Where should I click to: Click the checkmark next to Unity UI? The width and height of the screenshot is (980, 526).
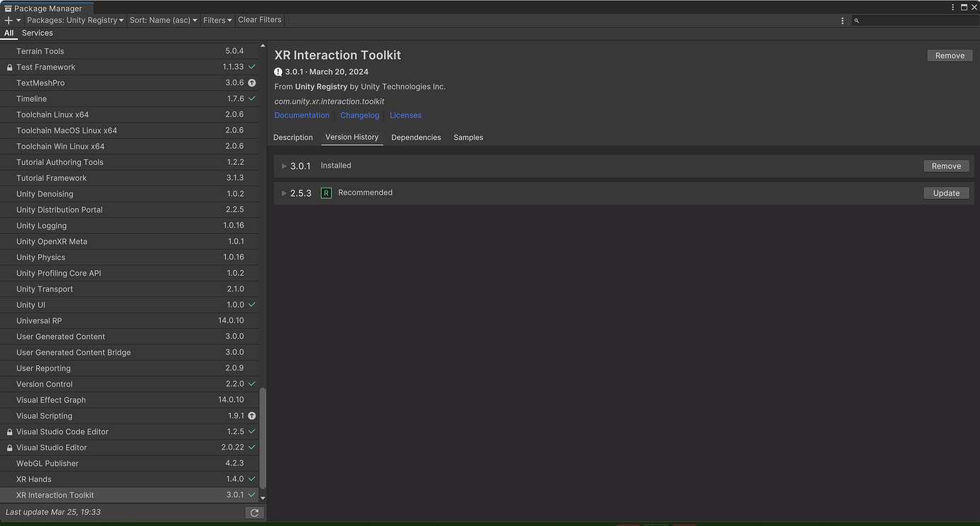(x=251, y=304)
